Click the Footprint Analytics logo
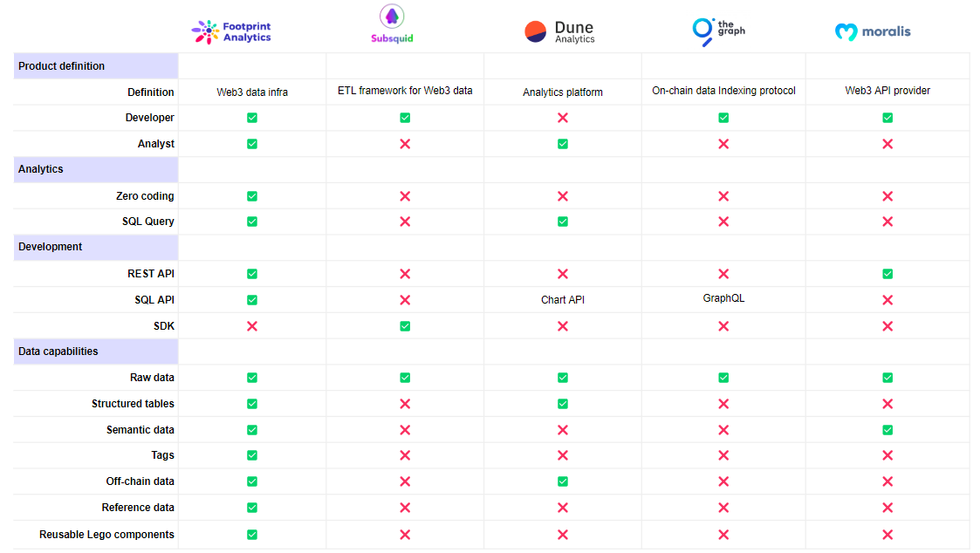 [x=231, y=32]
